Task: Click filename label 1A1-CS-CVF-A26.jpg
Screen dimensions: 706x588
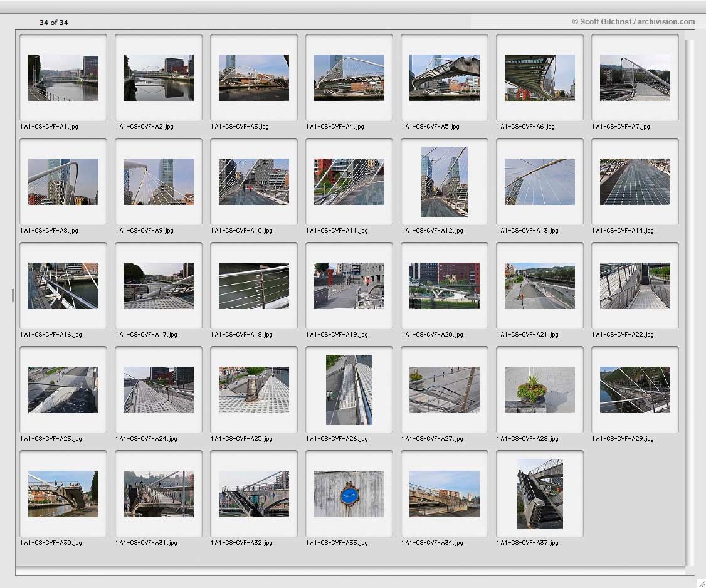Action: pos(337,439)
